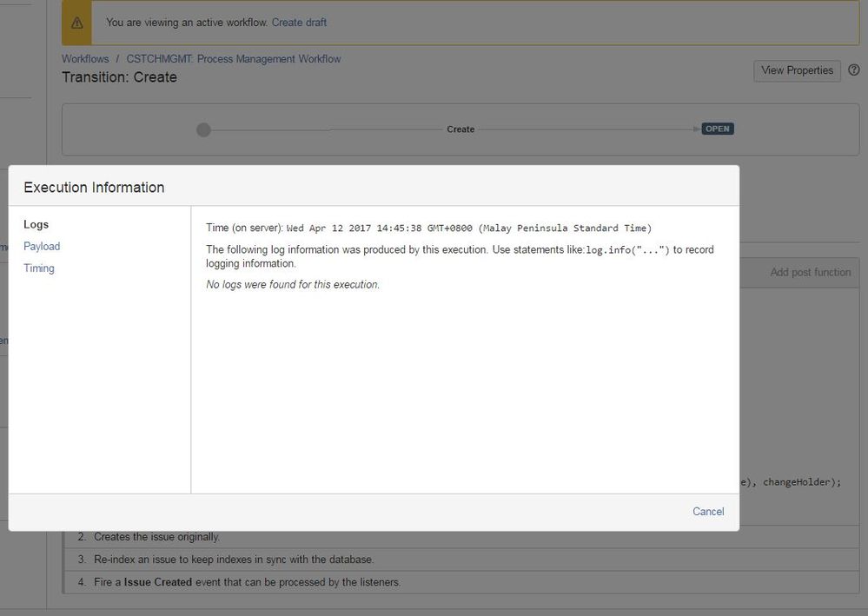Click the Add post function link
This screenshot has height=616, width=868.
click(811, 272)
